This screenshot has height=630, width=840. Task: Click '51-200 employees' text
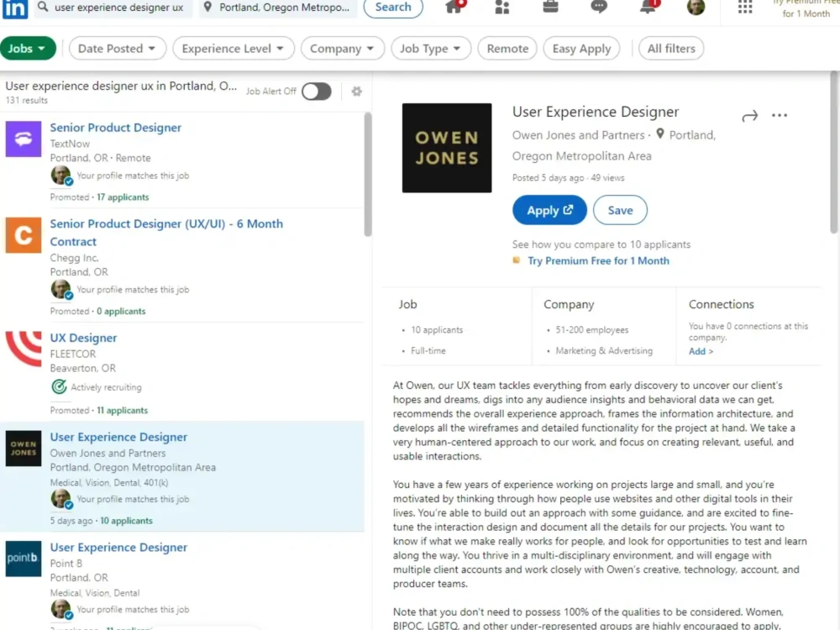tap(592, 330)
